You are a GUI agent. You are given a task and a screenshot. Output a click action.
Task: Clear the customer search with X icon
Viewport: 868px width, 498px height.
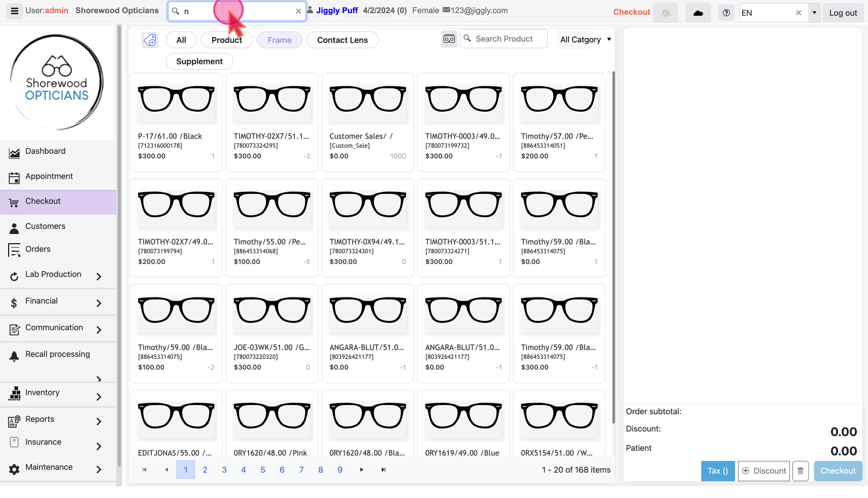298,11
